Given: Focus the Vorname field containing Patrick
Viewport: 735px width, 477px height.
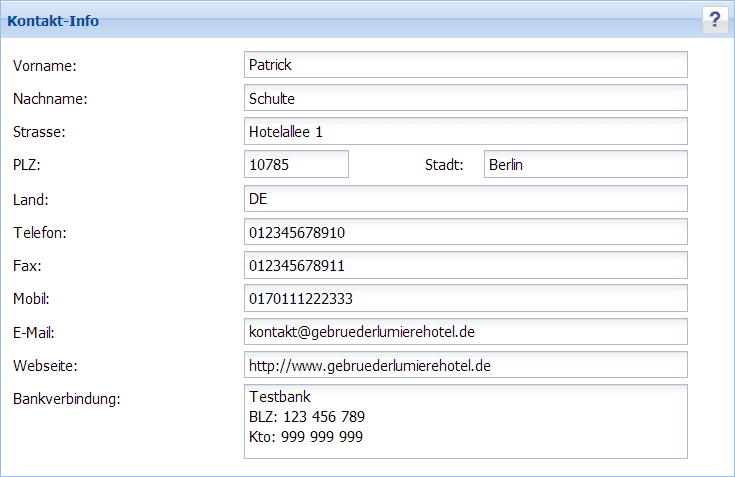Looking at the screenshot, I should click(x=465, y=65).
